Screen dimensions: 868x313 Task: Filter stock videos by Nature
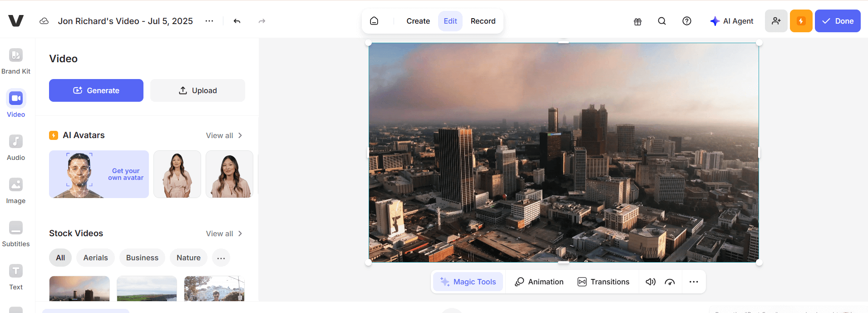pos(188,258)
